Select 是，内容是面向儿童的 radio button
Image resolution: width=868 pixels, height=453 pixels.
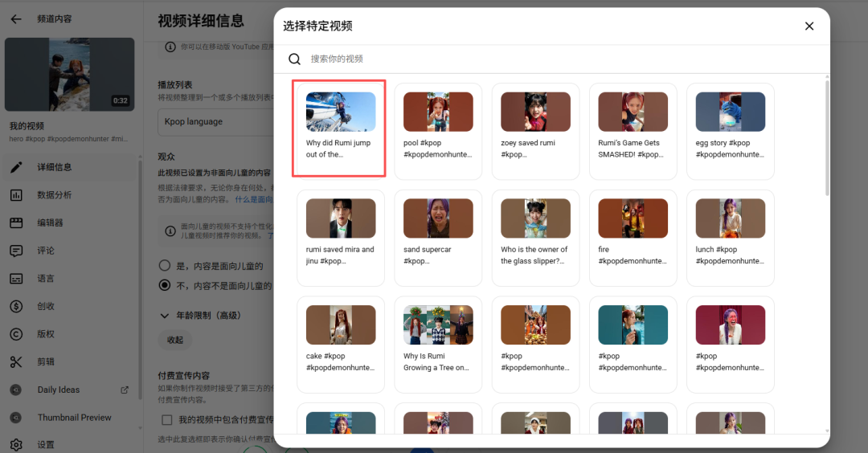(165, 266)
